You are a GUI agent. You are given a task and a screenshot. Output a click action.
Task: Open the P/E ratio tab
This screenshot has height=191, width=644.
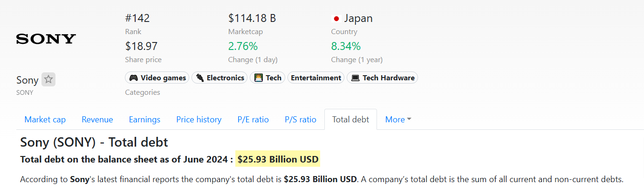pyautogui.click(x=253, y=120)
